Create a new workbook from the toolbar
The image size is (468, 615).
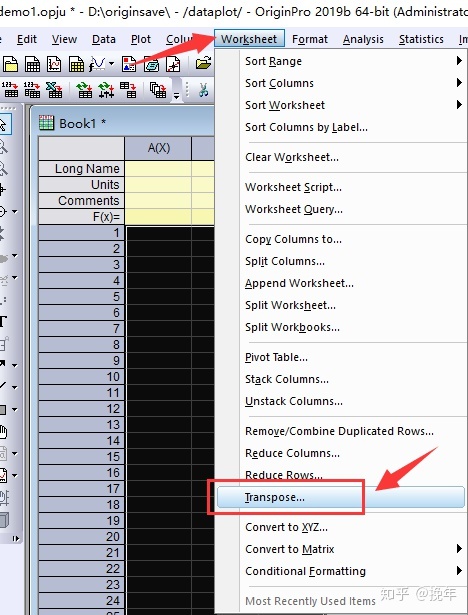[x=33, y=64]
